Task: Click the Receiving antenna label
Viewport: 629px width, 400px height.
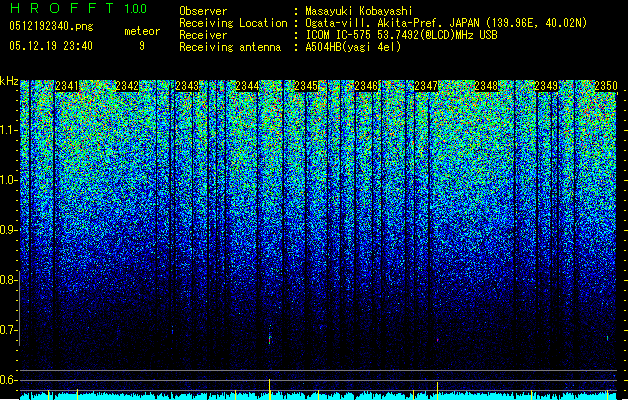Action: [x=230, y=47]
